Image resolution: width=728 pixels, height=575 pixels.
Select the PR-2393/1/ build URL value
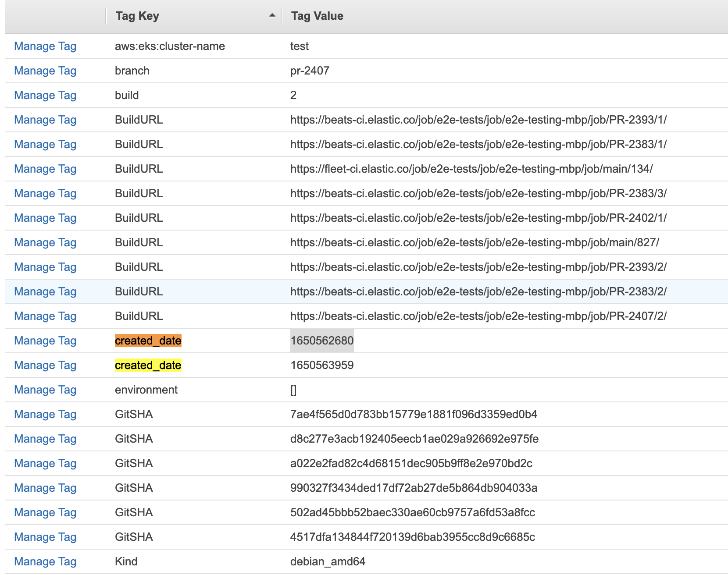tap(478, 120)
